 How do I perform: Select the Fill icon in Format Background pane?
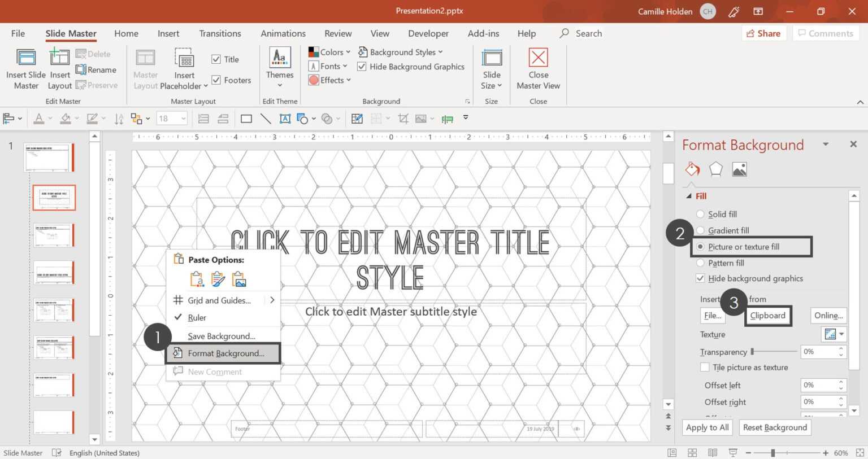tap(692, 168)
